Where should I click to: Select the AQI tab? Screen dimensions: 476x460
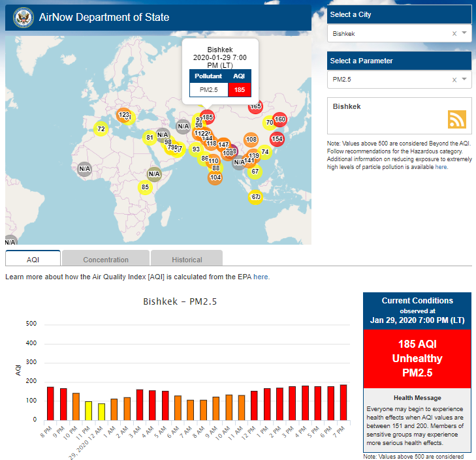tap(33, 259)
